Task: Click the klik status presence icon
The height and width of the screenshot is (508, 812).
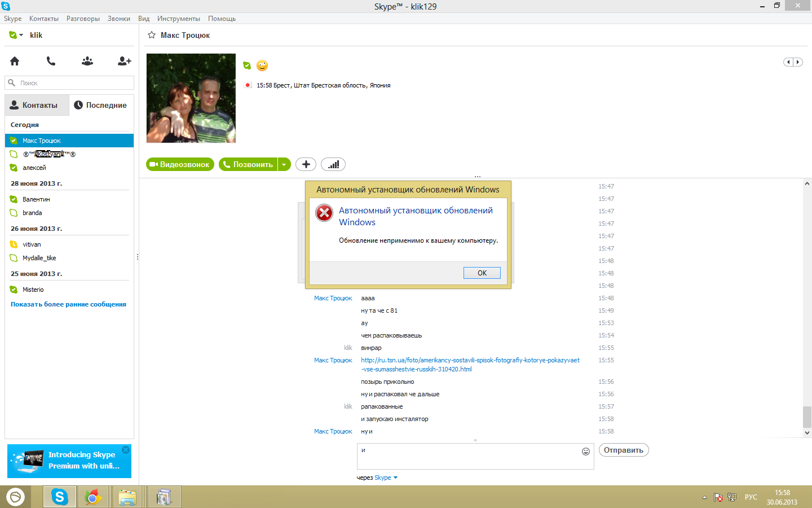Action: pyautogui.click(x=13, y=35)
